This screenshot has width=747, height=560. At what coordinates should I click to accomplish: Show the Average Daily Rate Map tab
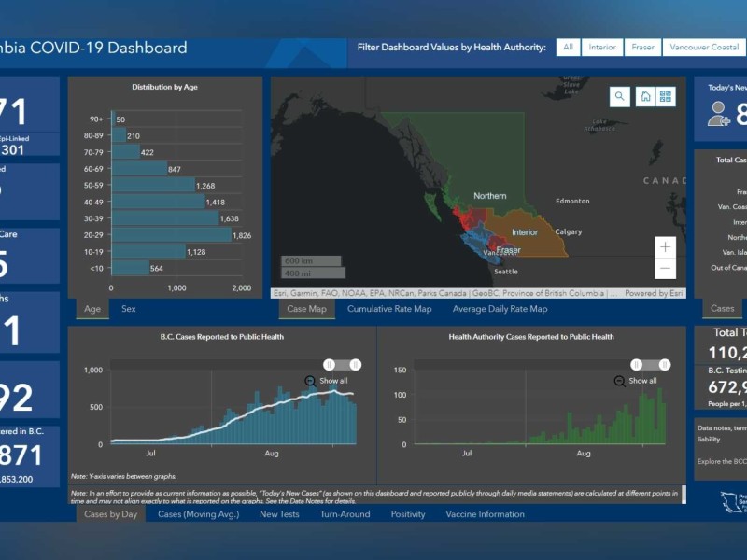[500, 309]
